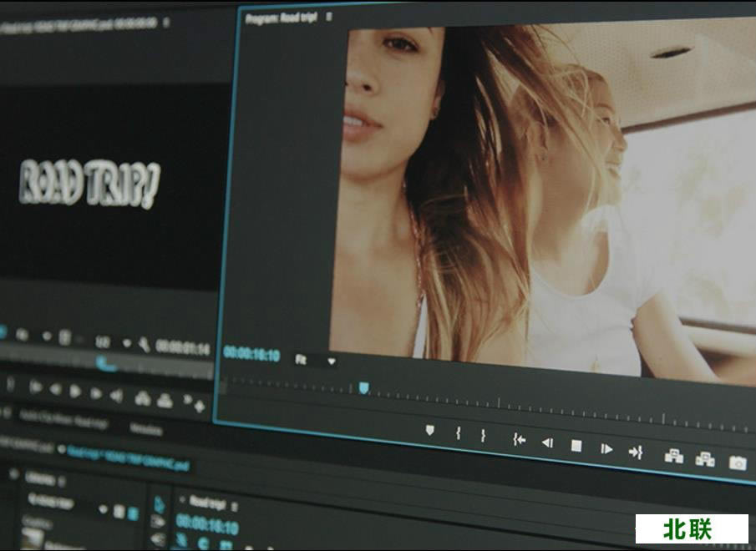Step back one frame in Program monitor

[x=547, y=442]
